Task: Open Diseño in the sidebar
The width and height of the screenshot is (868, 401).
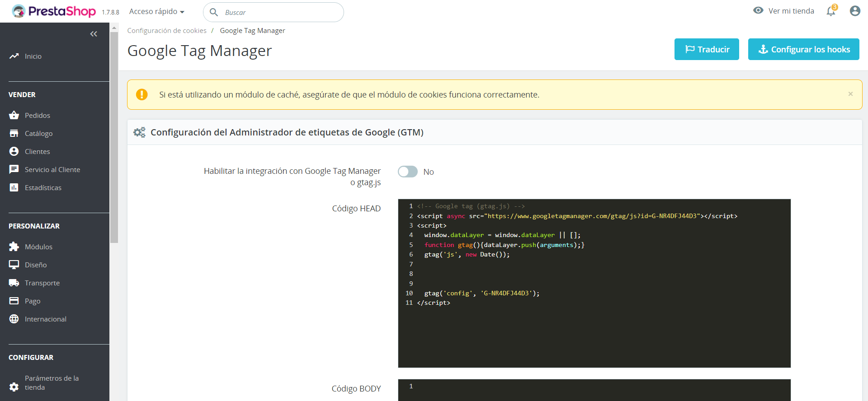Action: click(36, 265)
